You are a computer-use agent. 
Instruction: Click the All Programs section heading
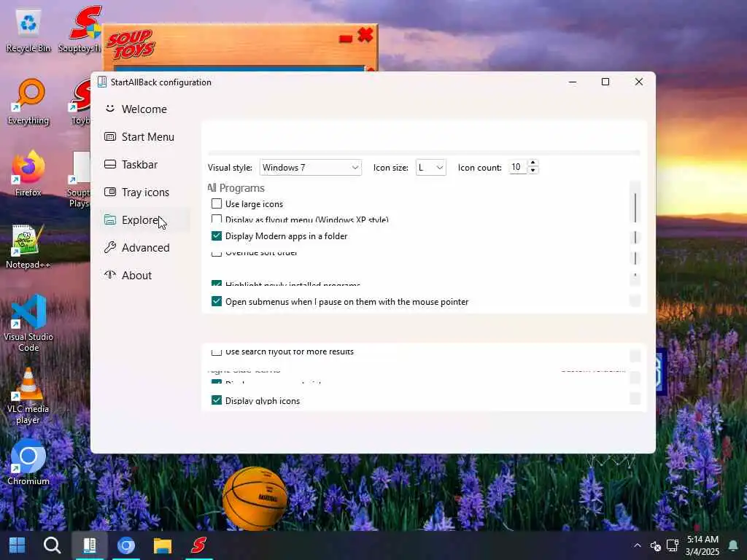click(236, 188)
